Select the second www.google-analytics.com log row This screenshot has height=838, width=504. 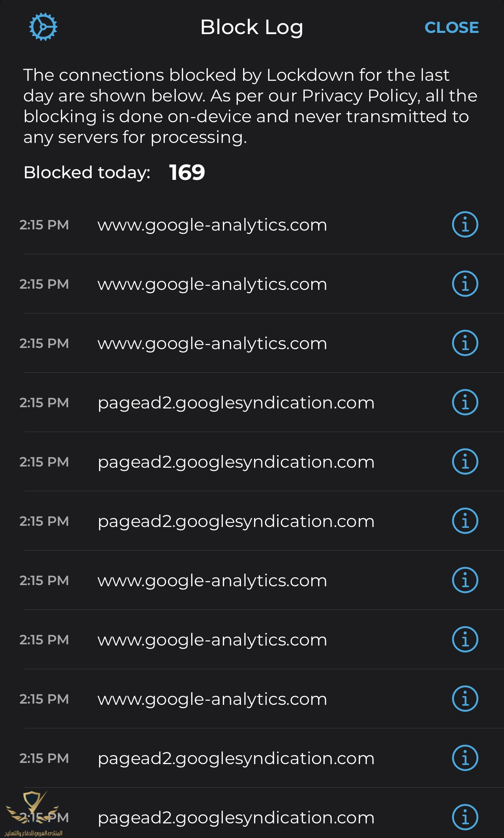[212, 284]
